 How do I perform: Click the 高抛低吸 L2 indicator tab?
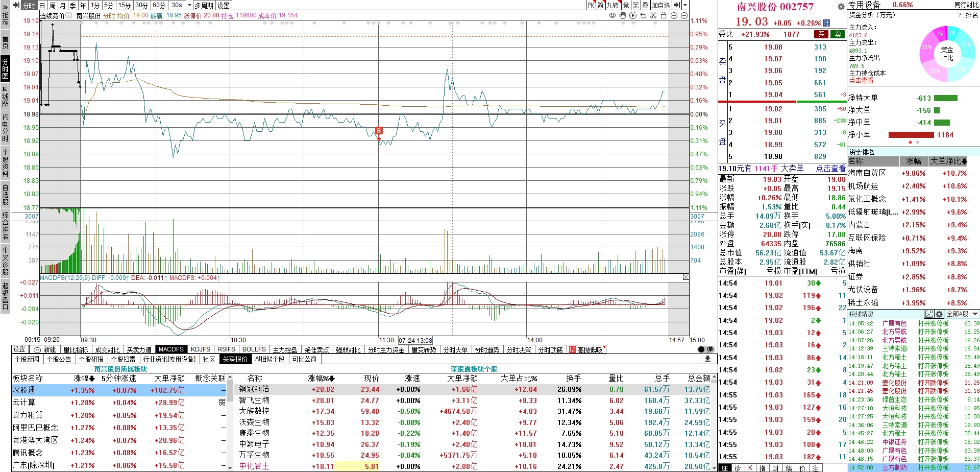(587, 350)
